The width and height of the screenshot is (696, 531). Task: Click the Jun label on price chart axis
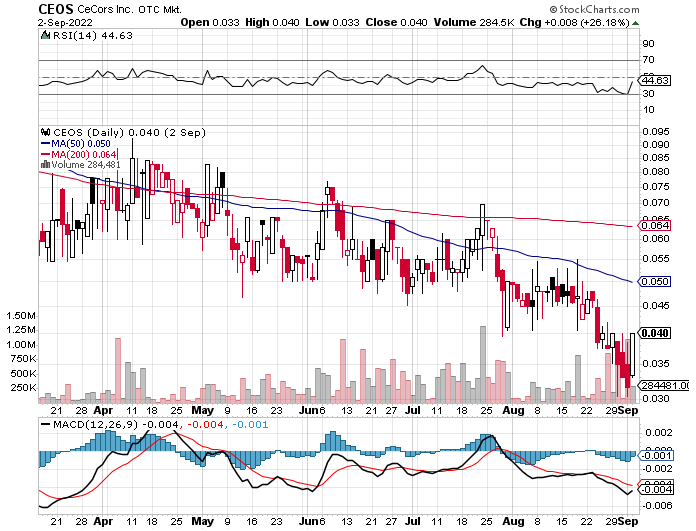308,410
